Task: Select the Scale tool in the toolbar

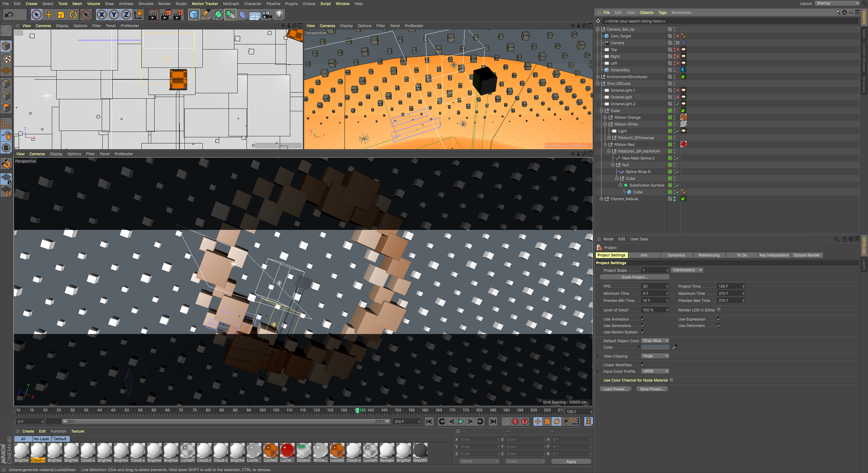Action: tap(61, 14)
